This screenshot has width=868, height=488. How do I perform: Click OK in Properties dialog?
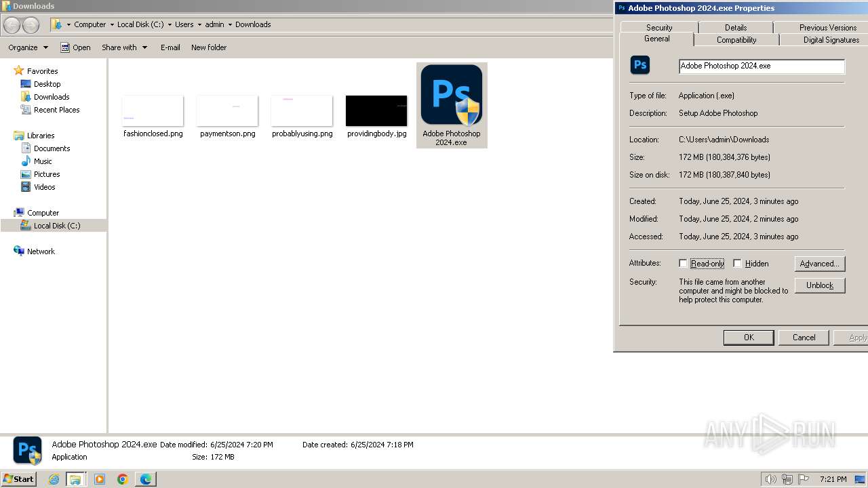coord(749,338)
